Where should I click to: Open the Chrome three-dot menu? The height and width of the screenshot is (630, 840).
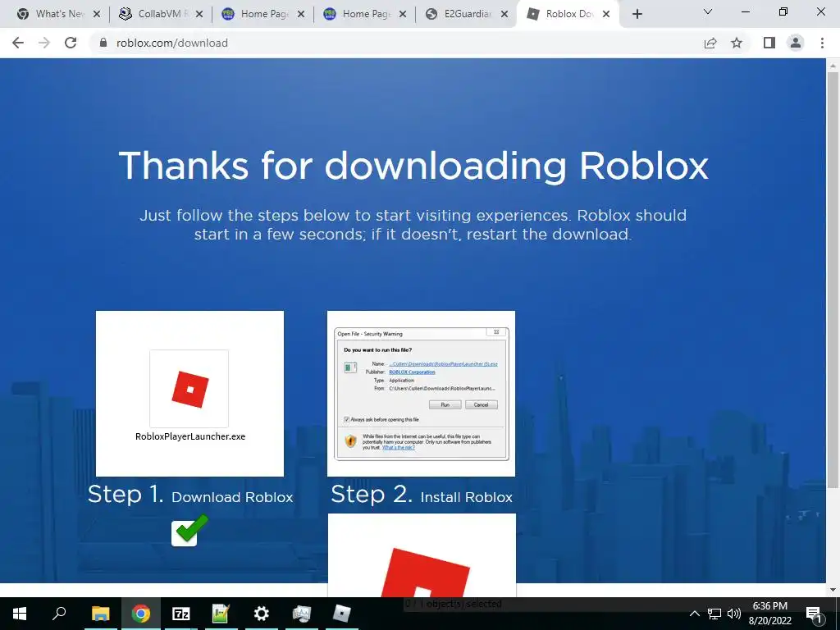point(822,43)
